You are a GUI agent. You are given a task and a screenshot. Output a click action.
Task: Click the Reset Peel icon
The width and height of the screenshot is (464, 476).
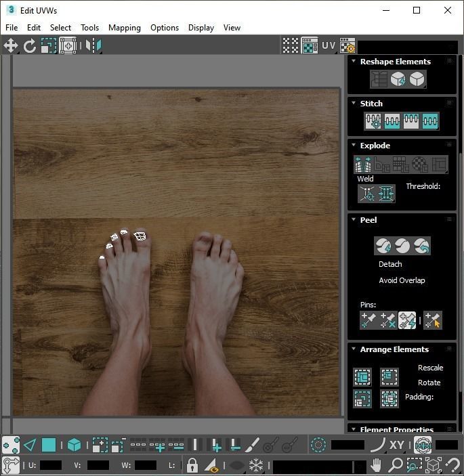[x=421, y=246]
